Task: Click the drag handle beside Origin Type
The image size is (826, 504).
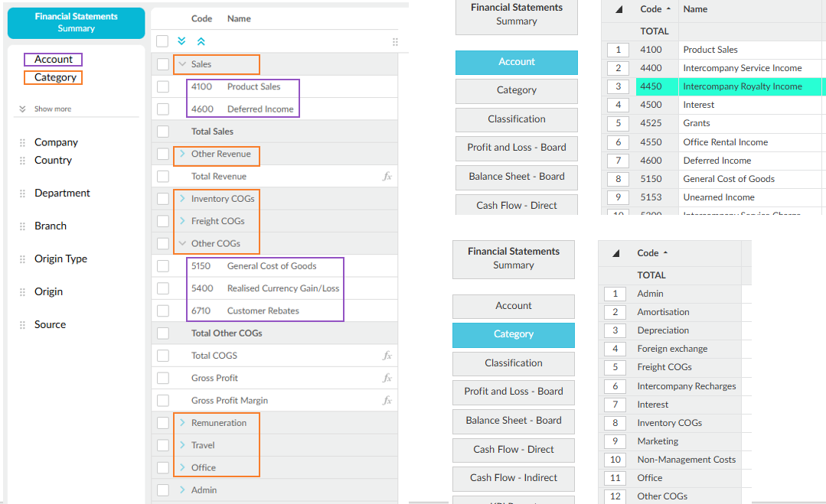Action: [x=22, y=259]
